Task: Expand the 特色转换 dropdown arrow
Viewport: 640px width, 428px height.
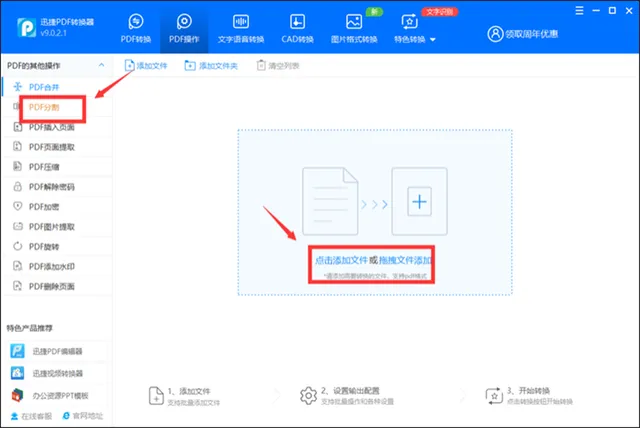Action: point(433,40)
